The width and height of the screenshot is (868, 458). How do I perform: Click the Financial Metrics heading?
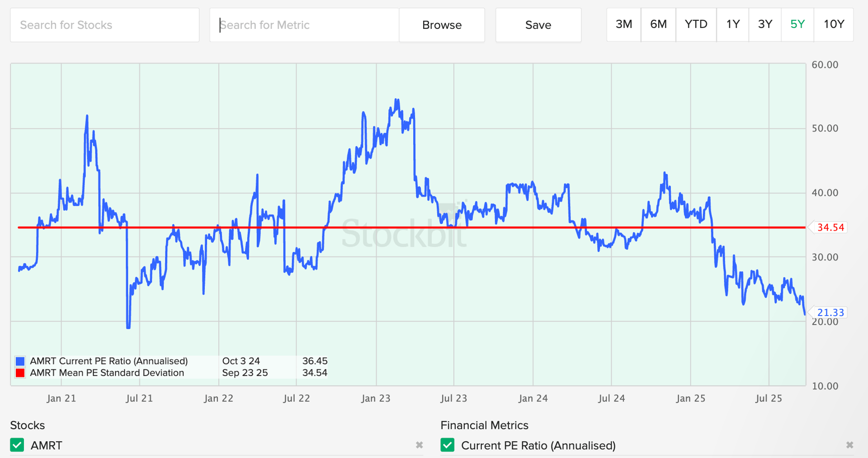[484, 425]
